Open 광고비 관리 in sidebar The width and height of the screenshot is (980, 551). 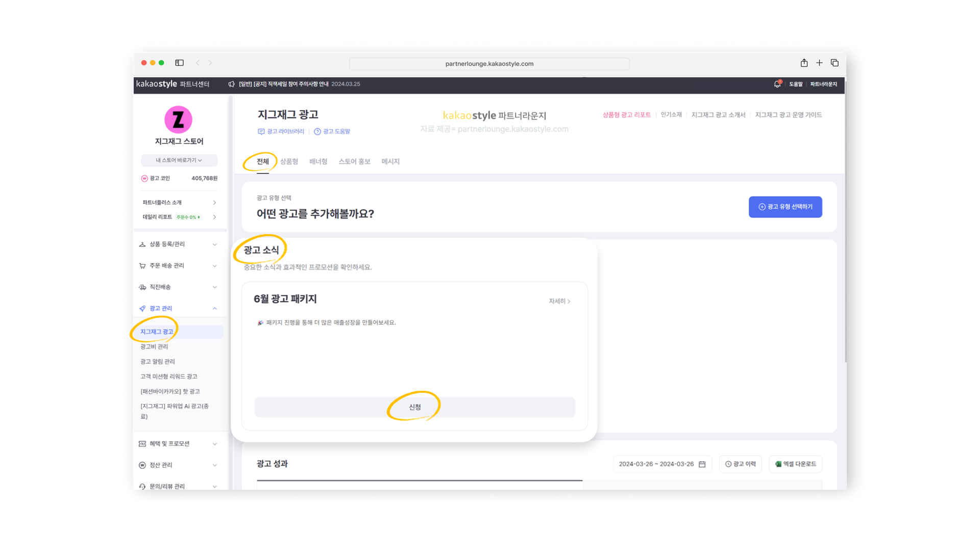tap(154, 347)
